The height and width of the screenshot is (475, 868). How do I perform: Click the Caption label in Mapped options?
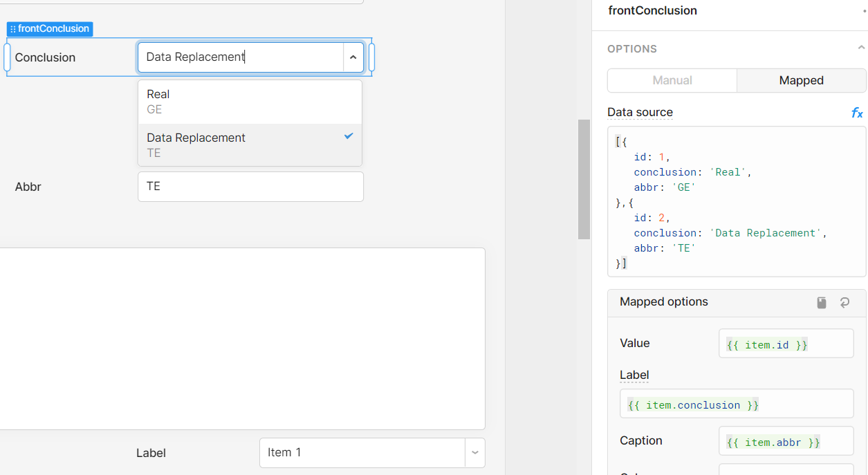click(640, 440)
